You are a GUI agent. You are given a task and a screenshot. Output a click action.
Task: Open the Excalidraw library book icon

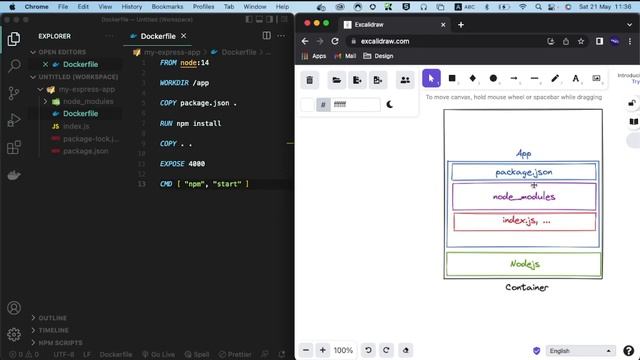pos(633,122)
